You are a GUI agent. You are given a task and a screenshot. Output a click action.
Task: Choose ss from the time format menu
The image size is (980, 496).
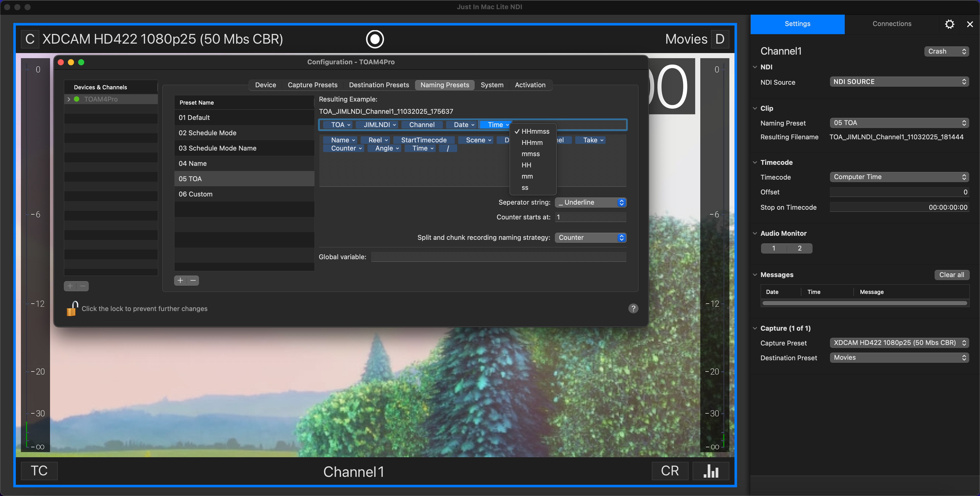coord(533,188)
